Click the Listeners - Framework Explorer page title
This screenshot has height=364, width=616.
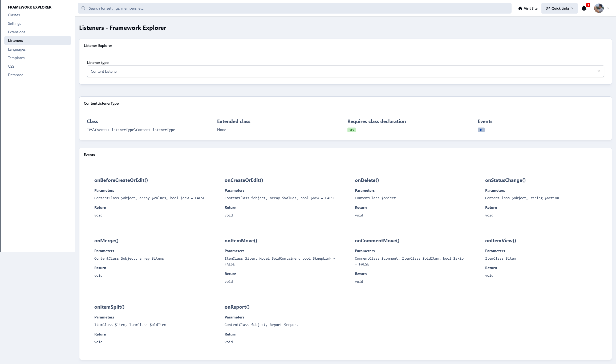click(x=123, y=28)
